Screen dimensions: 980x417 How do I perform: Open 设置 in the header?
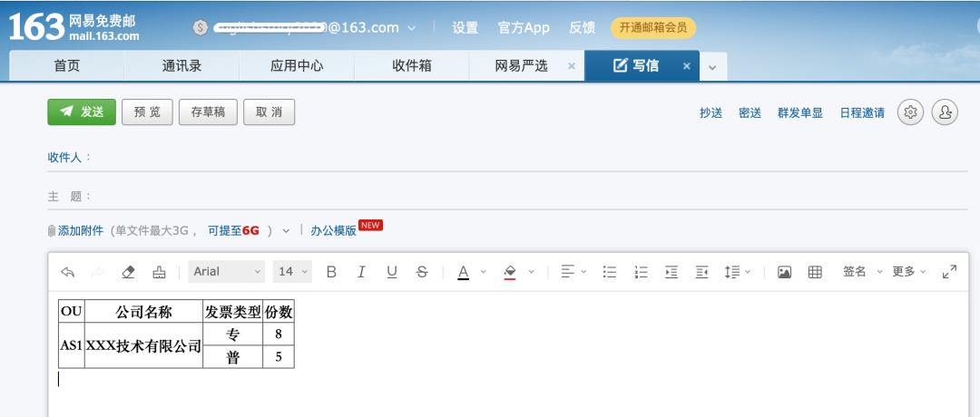point(465,28)
